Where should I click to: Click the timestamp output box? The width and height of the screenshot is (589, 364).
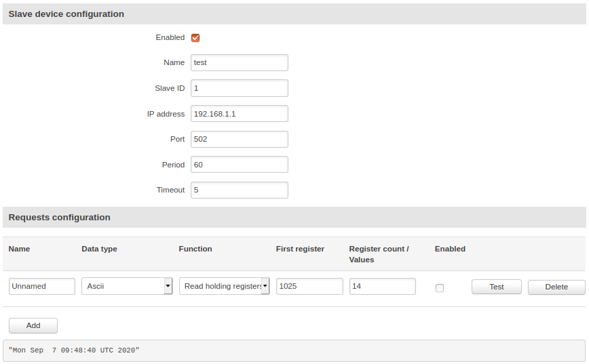click(294, 350)
